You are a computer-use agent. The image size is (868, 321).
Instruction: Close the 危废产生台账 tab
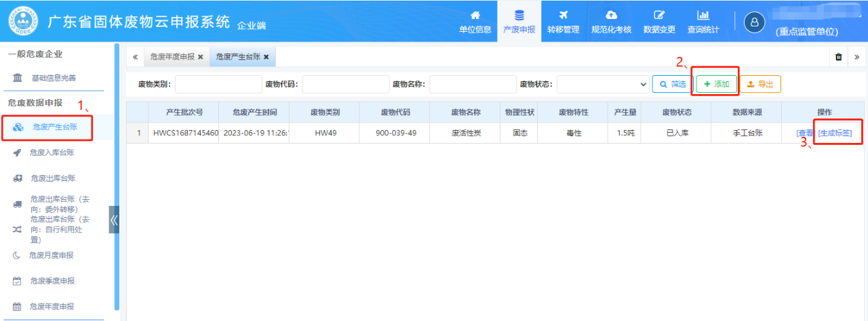[266, 57]
